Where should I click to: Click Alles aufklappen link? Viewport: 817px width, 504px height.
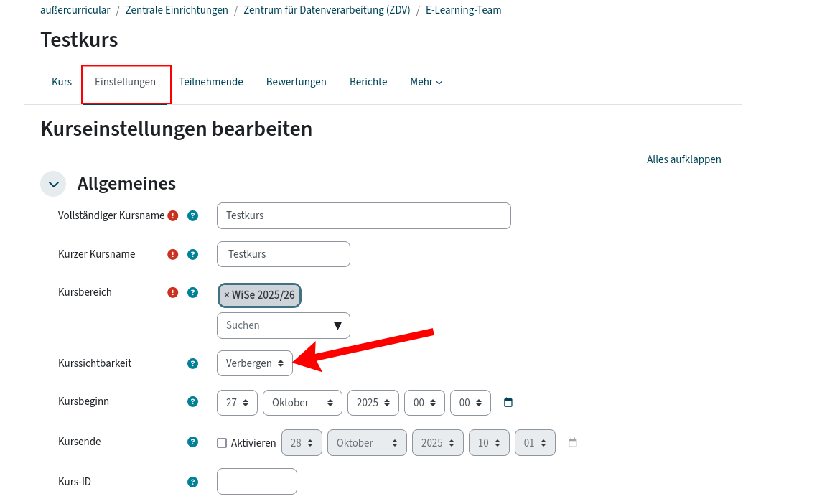683,159
